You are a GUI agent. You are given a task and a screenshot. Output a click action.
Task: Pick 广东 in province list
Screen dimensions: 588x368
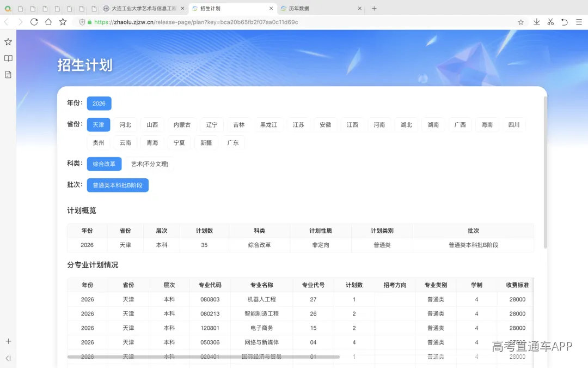tap(233, 143)
